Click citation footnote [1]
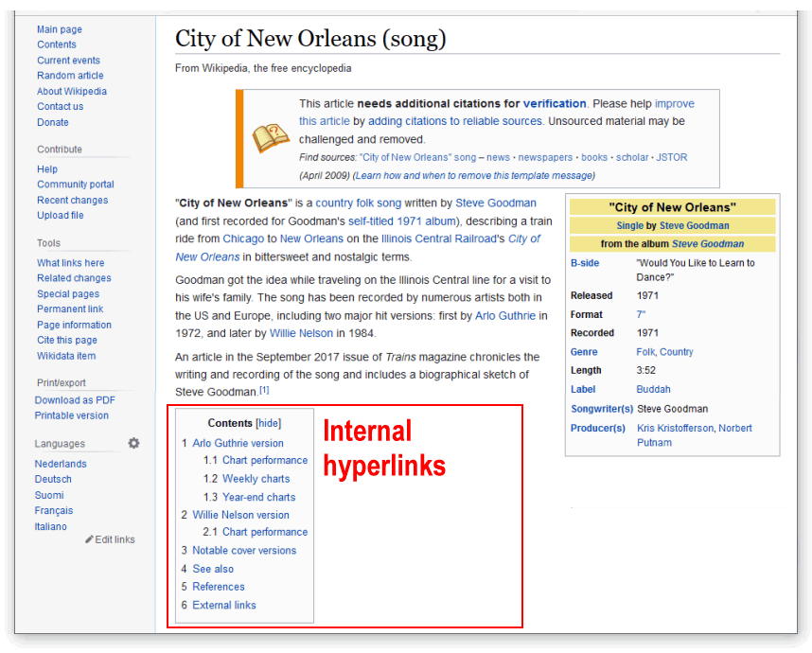The width and height of the screenshot is (812, 653). pyautogui.click(x=265, y=390)
